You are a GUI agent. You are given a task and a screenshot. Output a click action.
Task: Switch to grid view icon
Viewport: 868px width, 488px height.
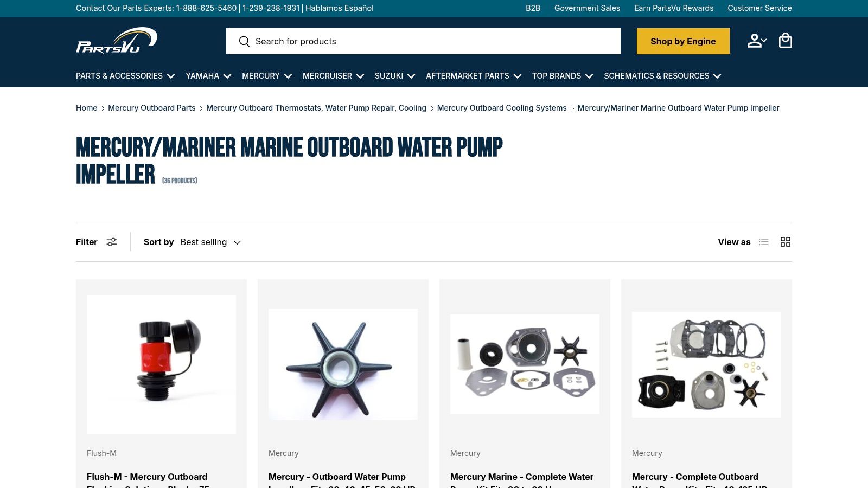(x=786, y=242)
